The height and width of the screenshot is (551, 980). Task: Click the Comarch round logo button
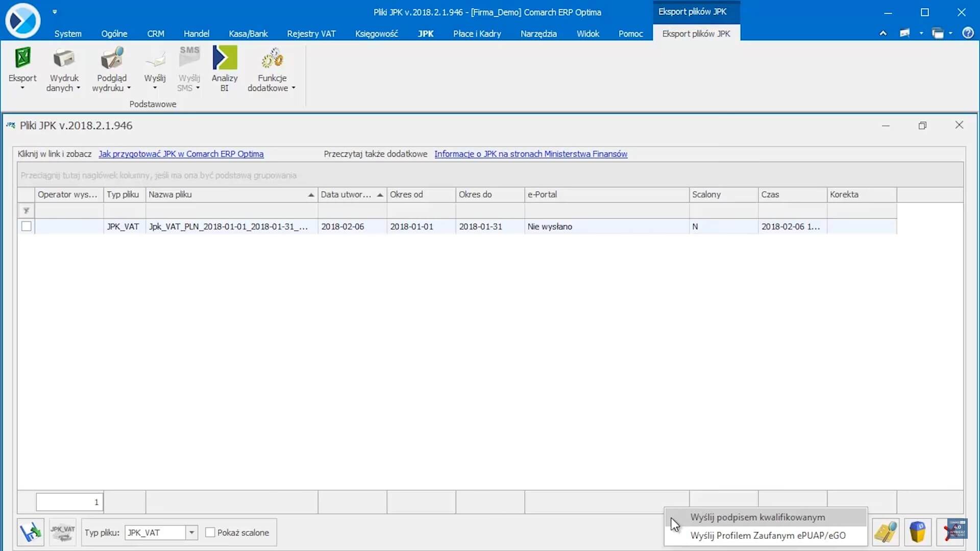coord(22,21)
